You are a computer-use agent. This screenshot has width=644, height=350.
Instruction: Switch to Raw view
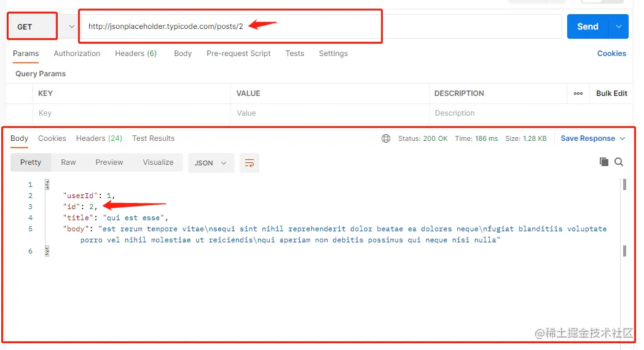tap(68, 162)
